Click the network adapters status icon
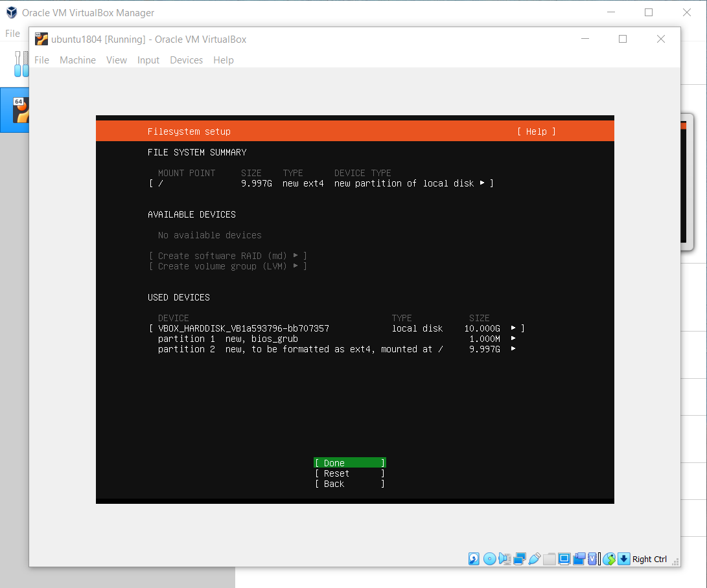Image resolution: width=707 pixels, height=588 pixels. pyautogui.click(x=520, y=559)
